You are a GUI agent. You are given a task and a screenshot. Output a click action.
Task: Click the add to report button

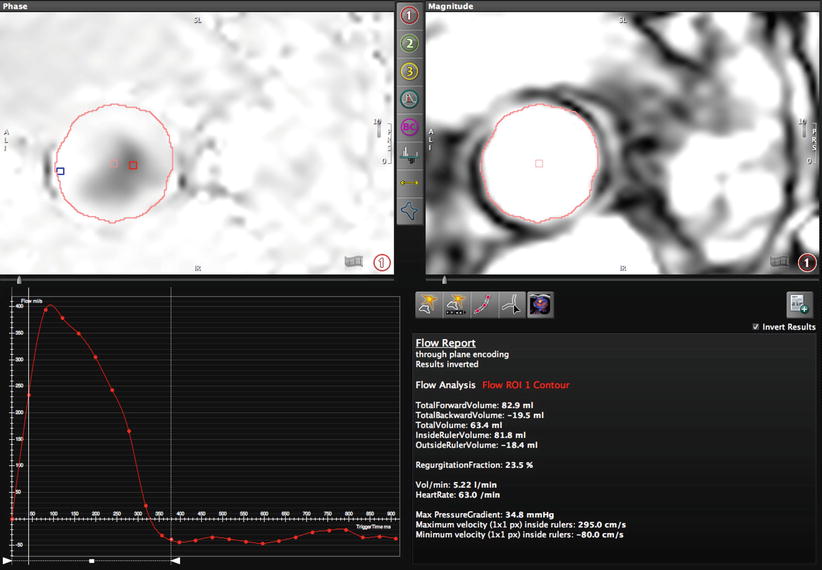click(800, 305)
